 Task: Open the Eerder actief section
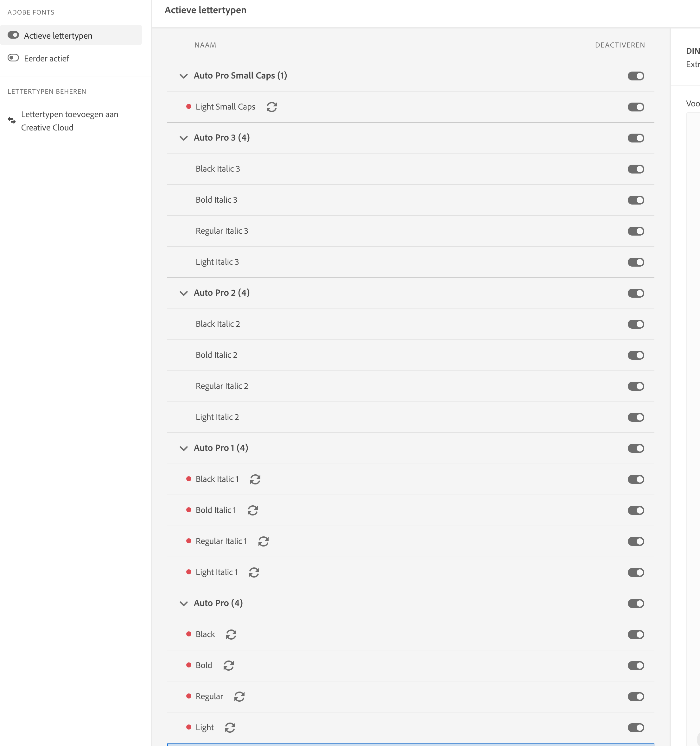(46, 59)
